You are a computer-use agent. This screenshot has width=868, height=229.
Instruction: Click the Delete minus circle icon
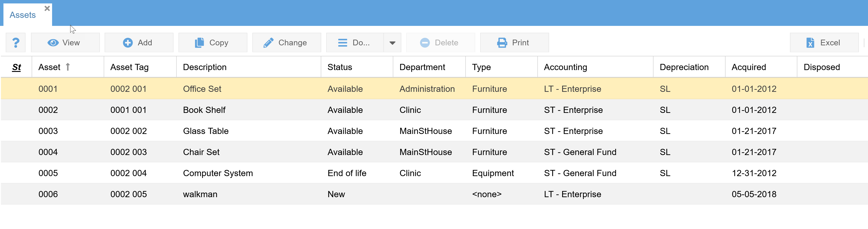(424, 43)
